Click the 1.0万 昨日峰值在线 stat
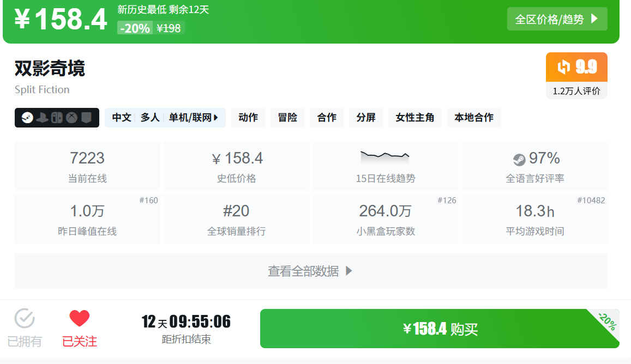The width and height of the screenshot is (631, 364). coord(87,219)
